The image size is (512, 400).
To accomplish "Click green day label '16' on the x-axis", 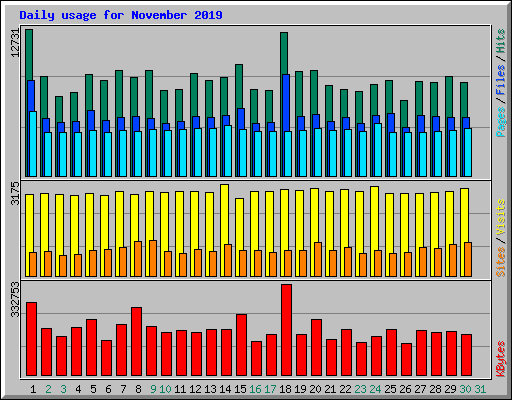I will pos(255,389).
